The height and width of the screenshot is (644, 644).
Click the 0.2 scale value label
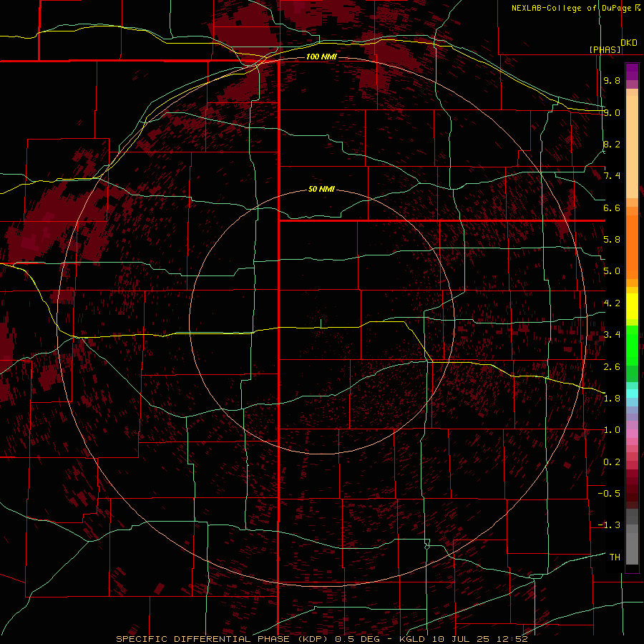pos(612,462)
